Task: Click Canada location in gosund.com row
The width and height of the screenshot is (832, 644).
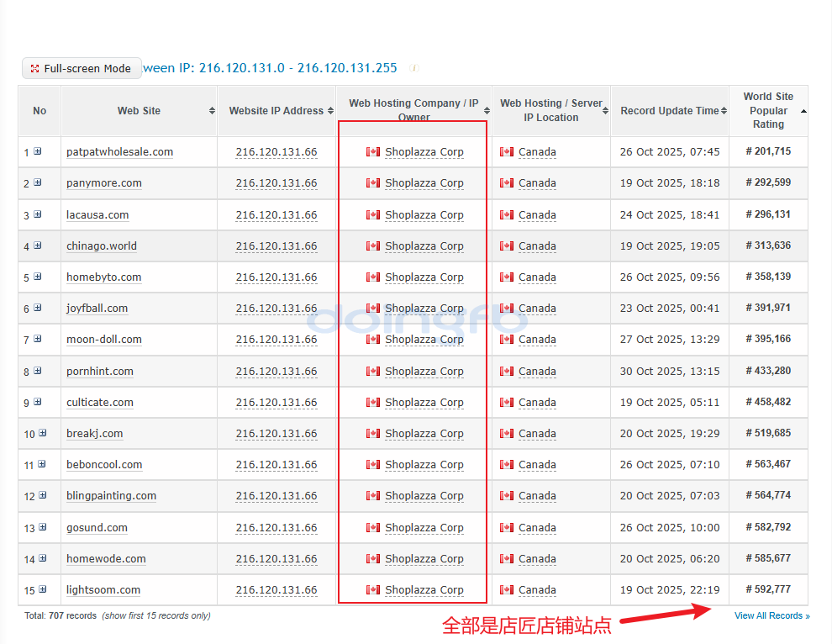Action: (x=537, y=528)
